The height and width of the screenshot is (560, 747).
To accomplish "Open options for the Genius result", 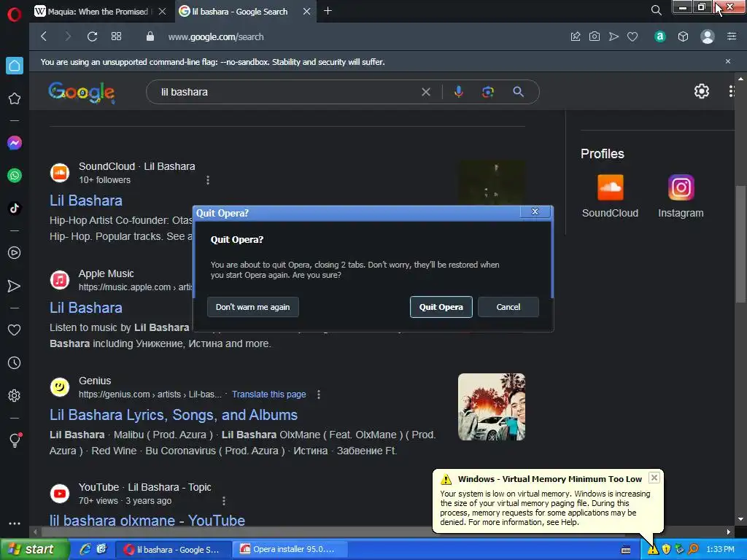I will pos(319,394).
